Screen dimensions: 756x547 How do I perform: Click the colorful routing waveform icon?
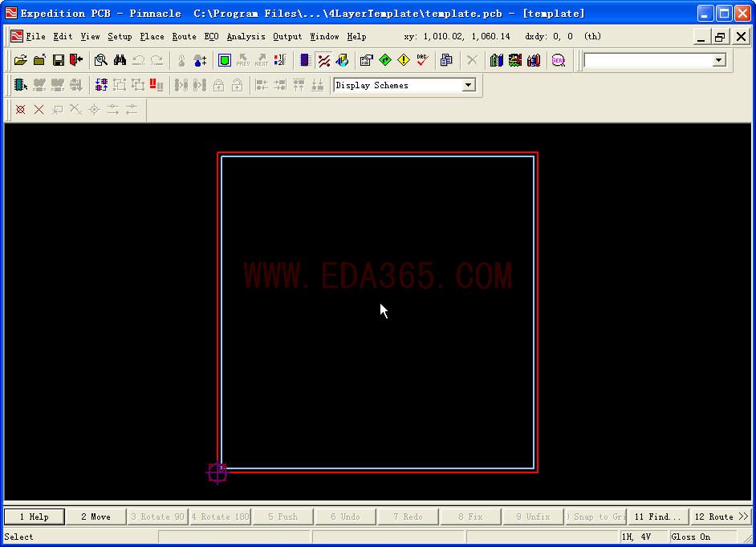515,60
